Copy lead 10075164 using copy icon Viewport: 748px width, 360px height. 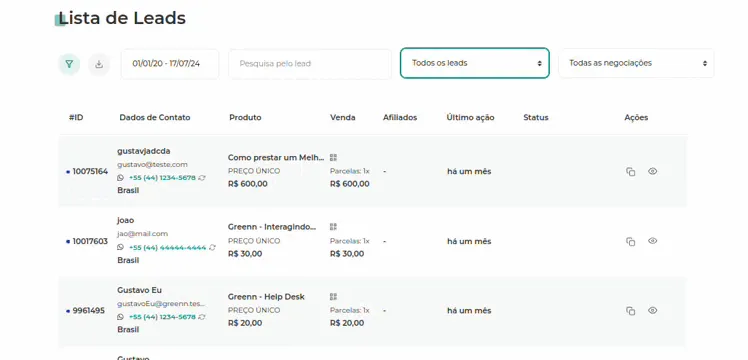pos(631,172)
